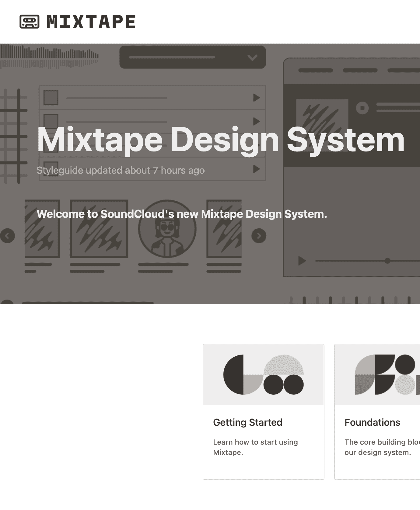
Task: Click the "Learn how to start using Mixtape." description
Action: [x=255, y=447]
